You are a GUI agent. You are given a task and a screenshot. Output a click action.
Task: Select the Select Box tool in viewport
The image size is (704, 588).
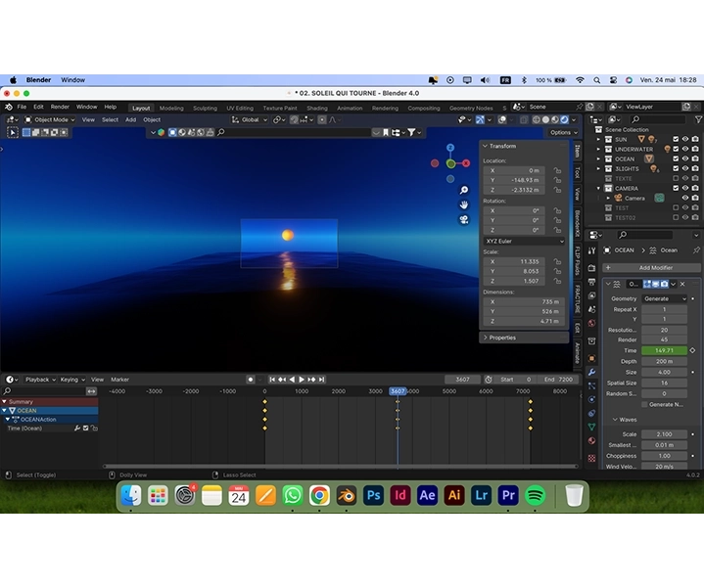13,133
